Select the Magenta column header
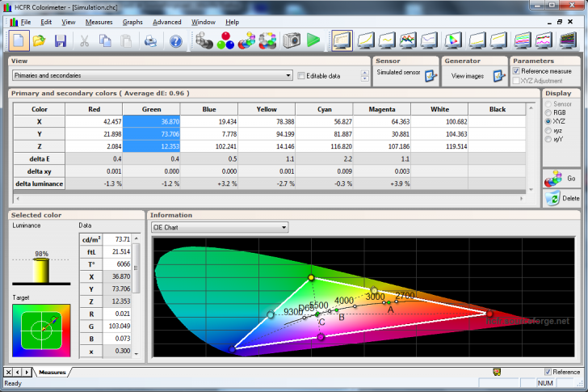588x392 pixels. tap(382, 109)
